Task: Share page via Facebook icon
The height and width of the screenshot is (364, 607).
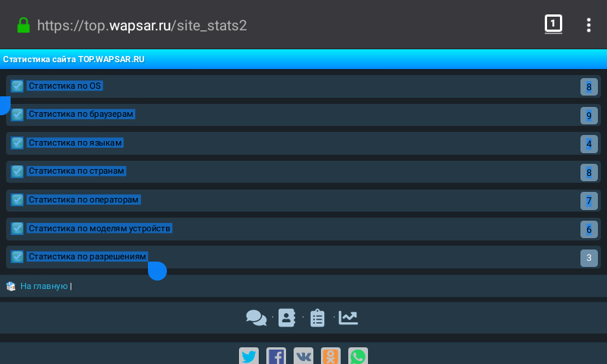Action: 276,356
